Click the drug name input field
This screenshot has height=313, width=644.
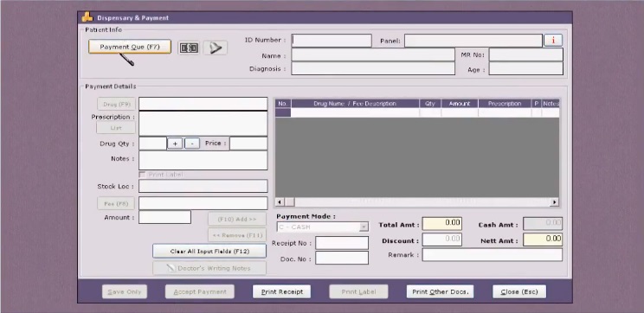[203, 104]
